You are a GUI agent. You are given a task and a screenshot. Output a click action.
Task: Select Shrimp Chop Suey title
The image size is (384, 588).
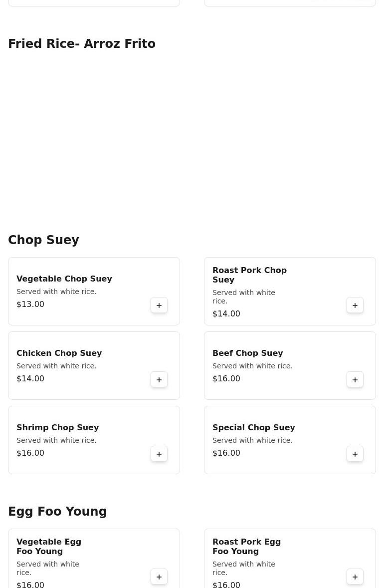[57, 427]
